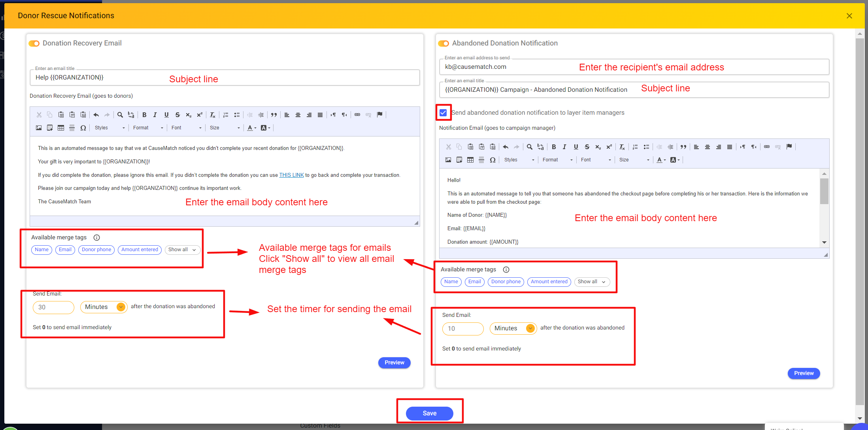Screen dimensions: 868x430
Task: Open text color picker in Notification editor
Action: tap(661, 160)
